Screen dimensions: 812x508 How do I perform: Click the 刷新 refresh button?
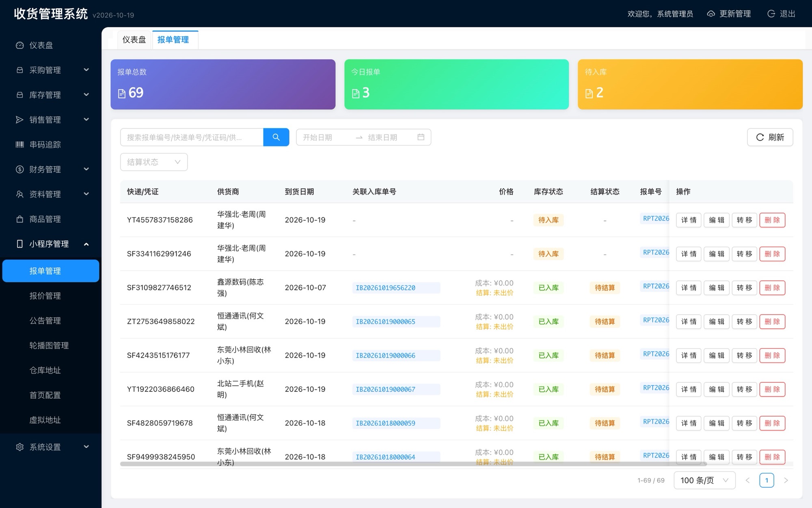pyautogui.click(x=770, y=137)
